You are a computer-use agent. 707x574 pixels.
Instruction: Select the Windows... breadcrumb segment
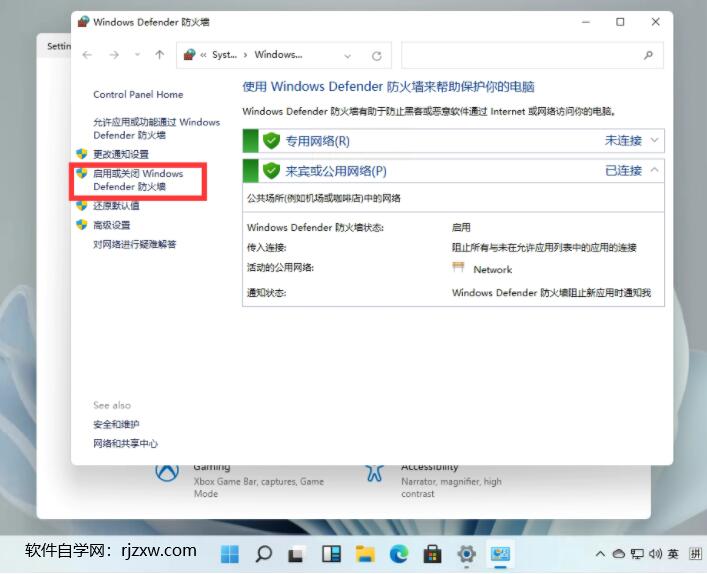click(x=278, y=55)
